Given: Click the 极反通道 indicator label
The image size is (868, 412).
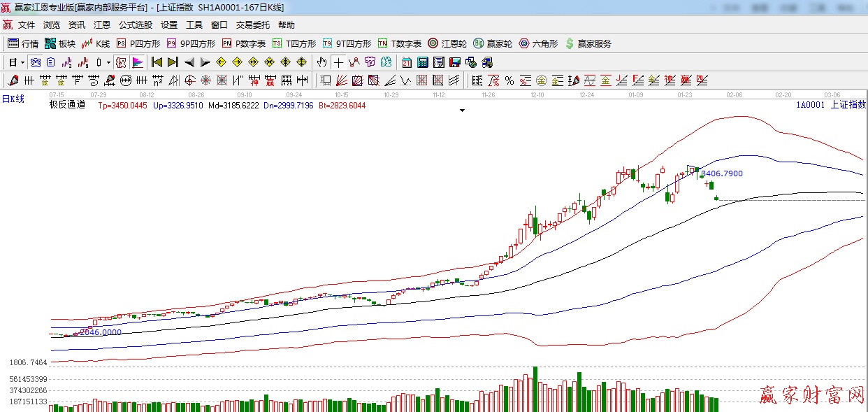Looking at the screenshot, I should 67,105.
